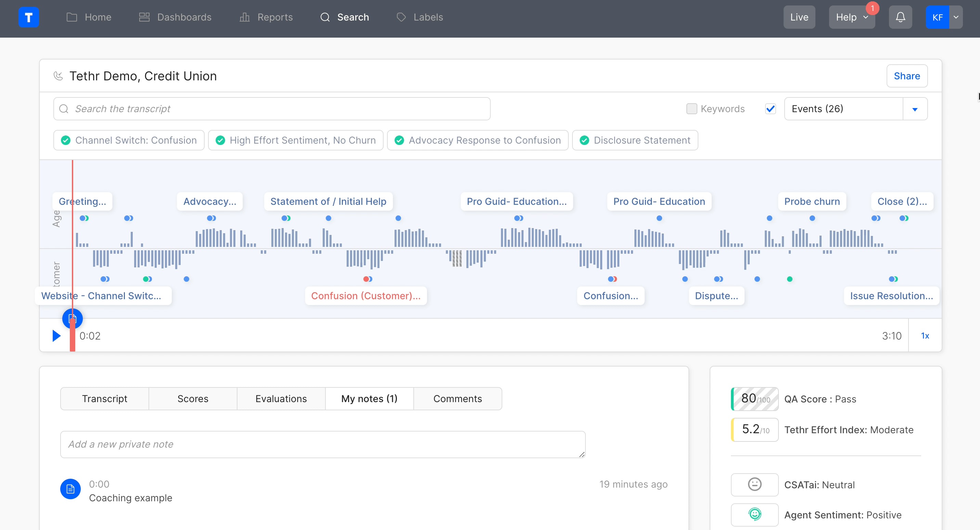Enable the Keywords checkbox

click(691, 109)
